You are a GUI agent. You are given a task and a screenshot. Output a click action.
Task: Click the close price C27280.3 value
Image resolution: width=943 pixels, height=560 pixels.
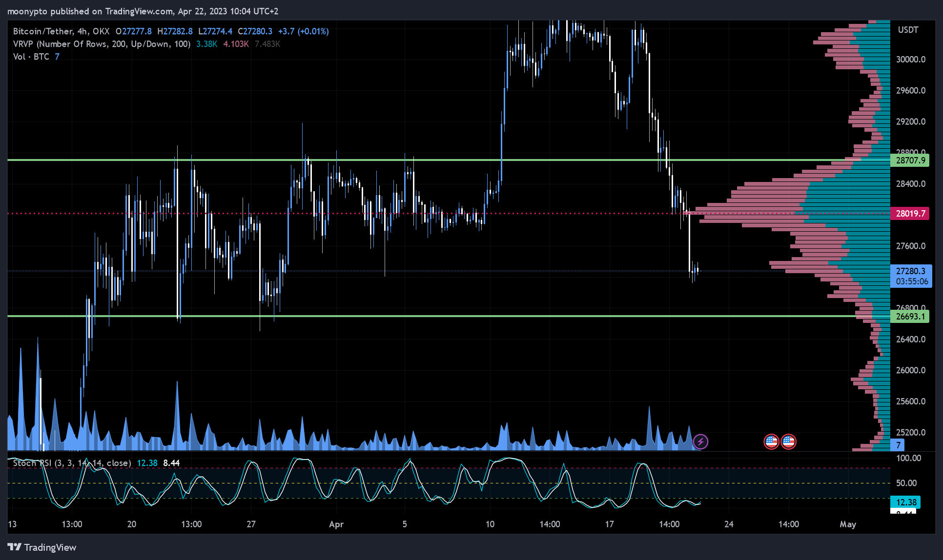click(255, 31)
